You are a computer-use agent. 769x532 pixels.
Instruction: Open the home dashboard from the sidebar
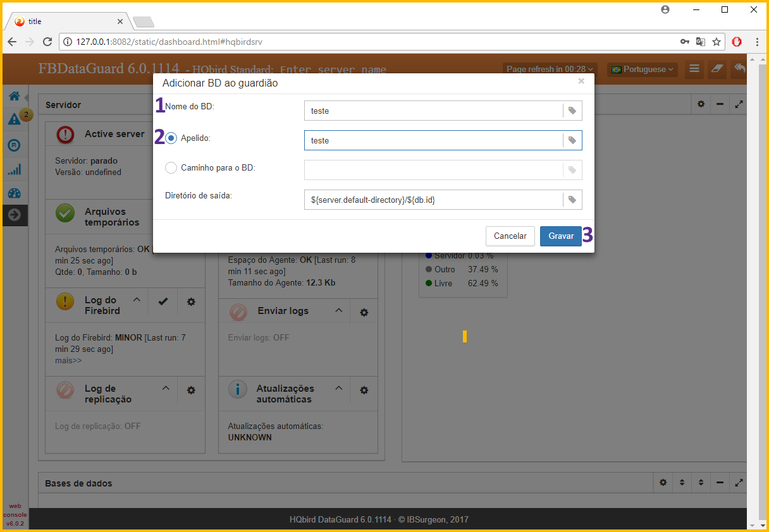coord(14,97)
